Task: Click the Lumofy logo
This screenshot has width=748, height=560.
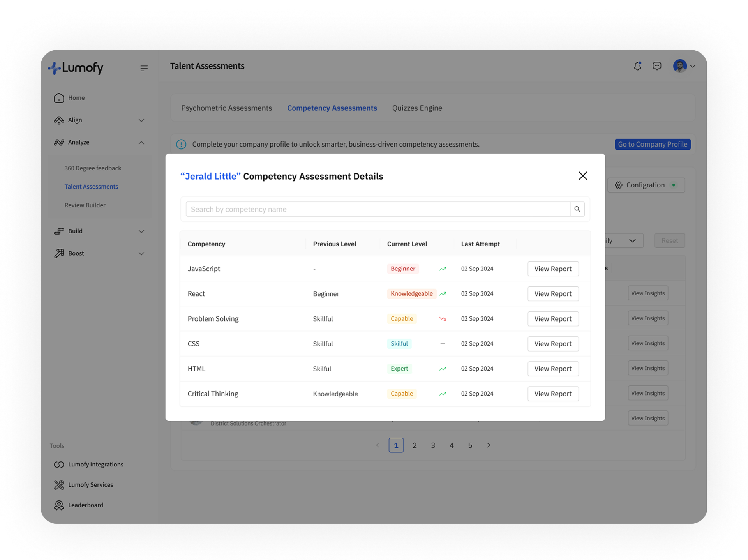Action: [x=76, y=68]
